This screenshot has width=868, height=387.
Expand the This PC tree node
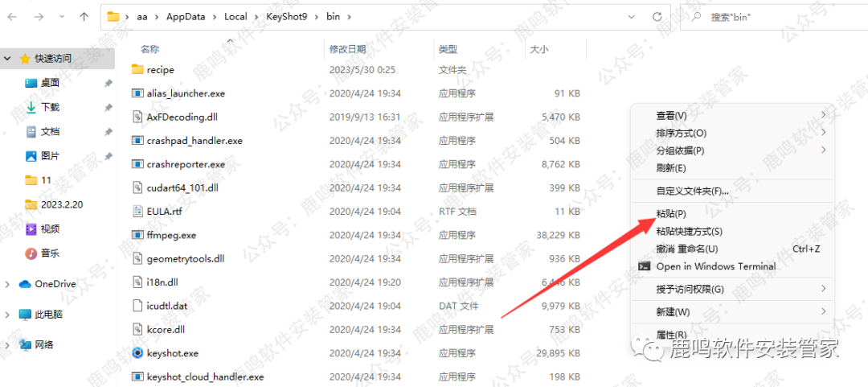point(8,315)
